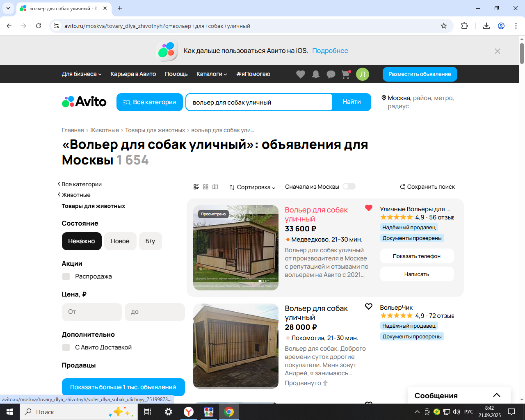Open Chrome three-dot menu
This screenshot has width=525, height=420.
click(516, 26)
